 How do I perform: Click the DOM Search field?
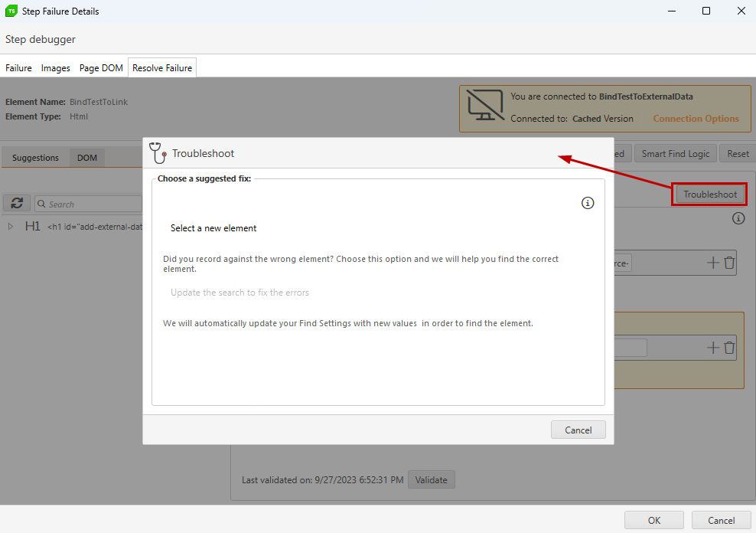pyautogui.click(x=88, y=204)
